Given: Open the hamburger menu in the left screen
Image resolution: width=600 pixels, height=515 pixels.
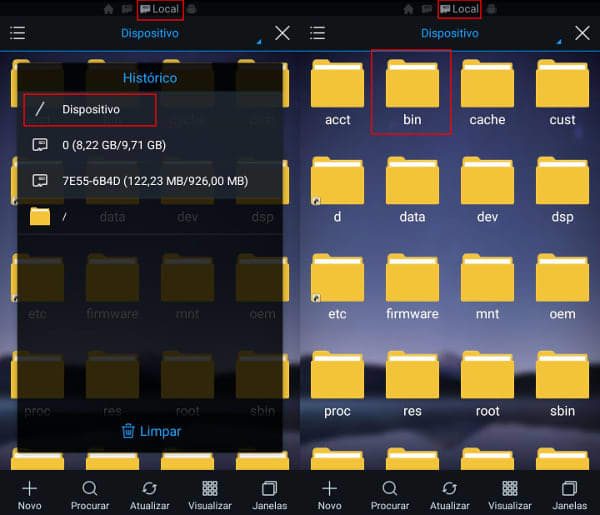Looking at the screenshot, I should click(x=18, y=33).
